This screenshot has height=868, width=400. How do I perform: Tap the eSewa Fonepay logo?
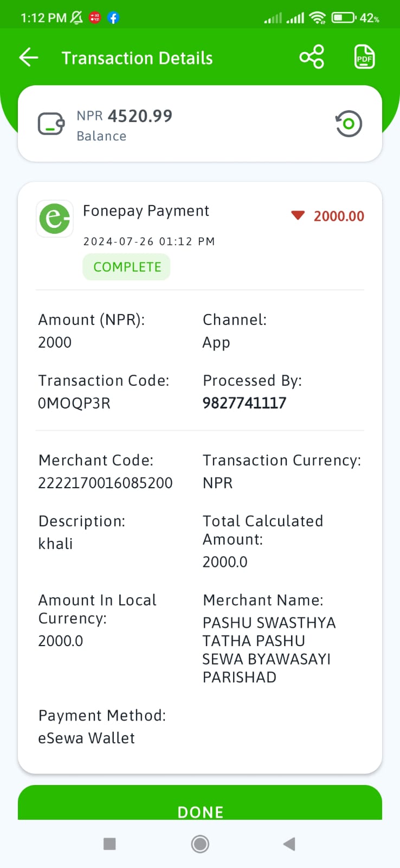point(55,219)
